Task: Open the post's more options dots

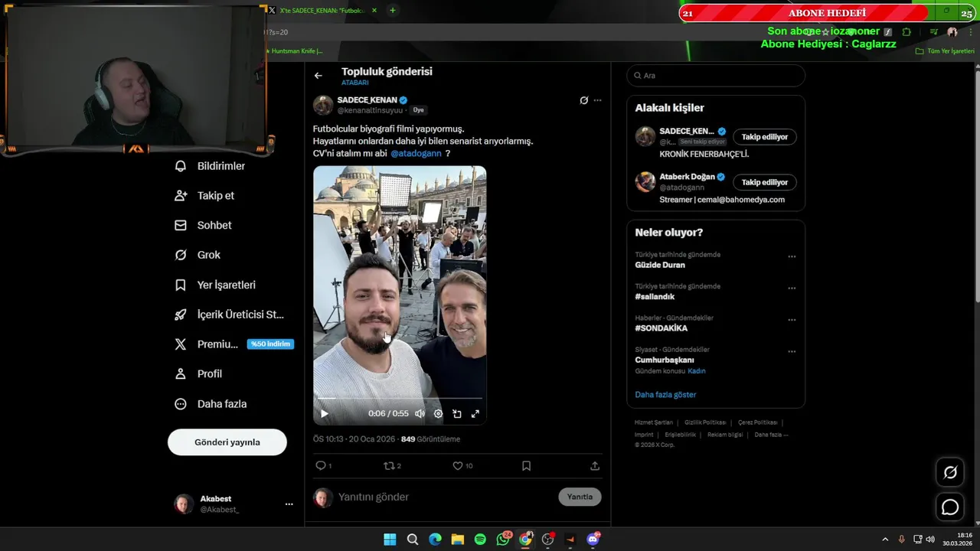Action: (598, 100)
